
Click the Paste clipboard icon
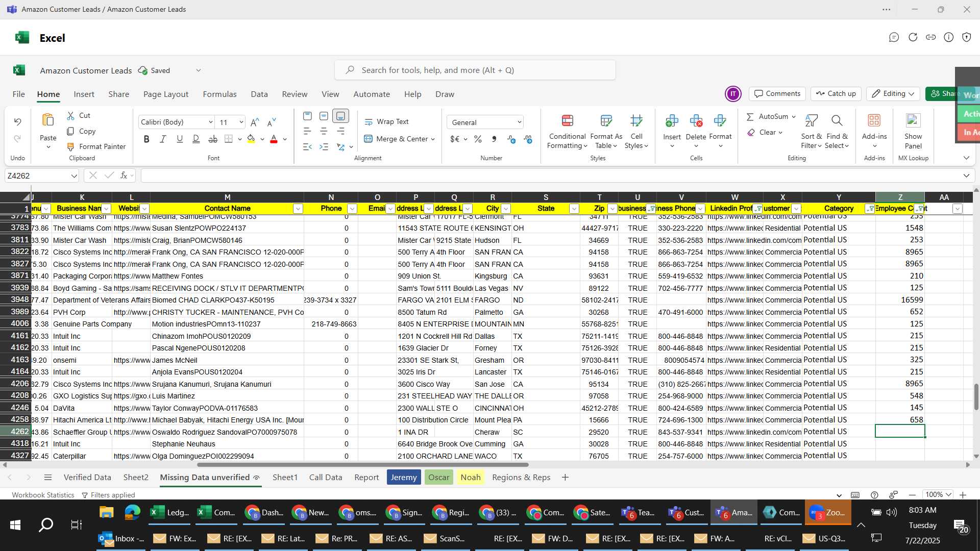click(48, 120)
